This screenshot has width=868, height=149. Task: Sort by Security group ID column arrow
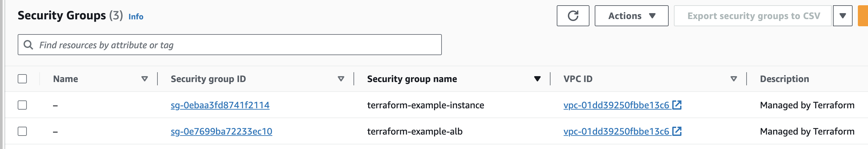[341, 79]
